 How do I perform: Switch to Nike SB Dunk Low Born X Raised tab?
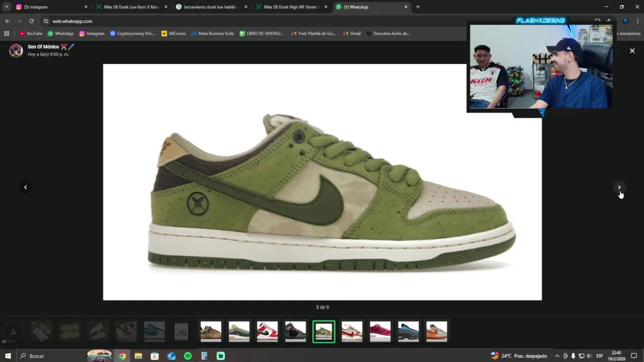click(x=131, y=7)
